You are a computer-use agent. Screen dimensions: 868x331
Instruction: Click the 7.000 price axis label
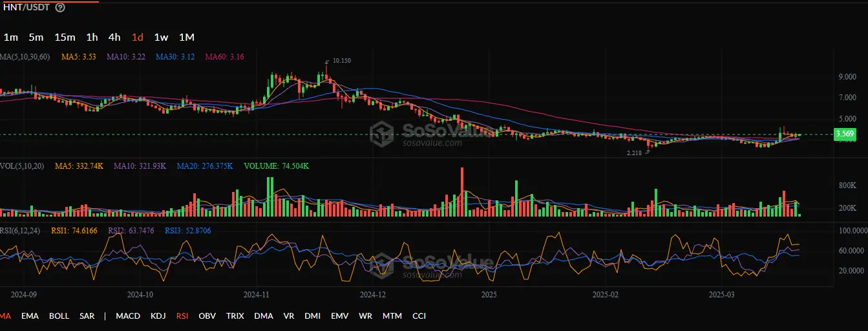(848, 98)
